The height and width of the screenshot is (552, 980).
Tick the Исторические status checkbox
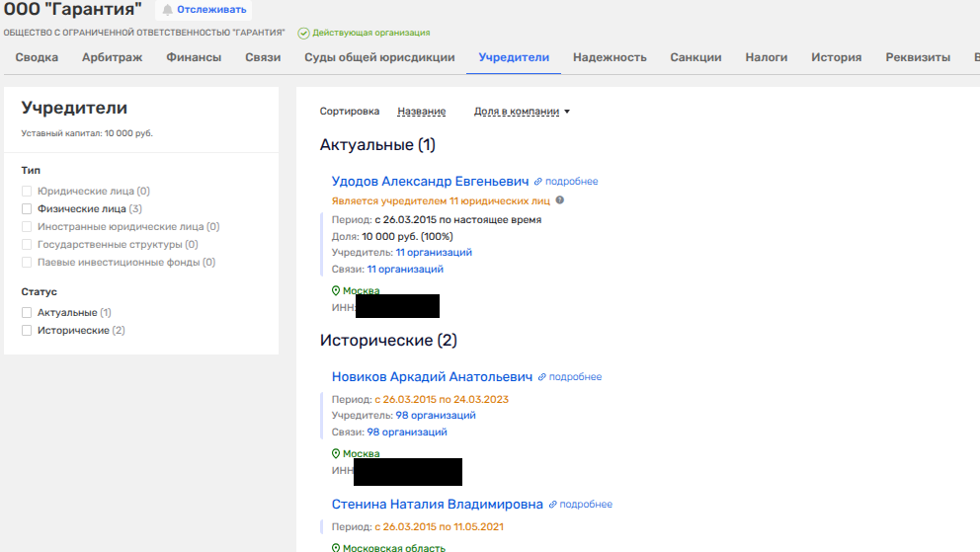coord(28,331)
